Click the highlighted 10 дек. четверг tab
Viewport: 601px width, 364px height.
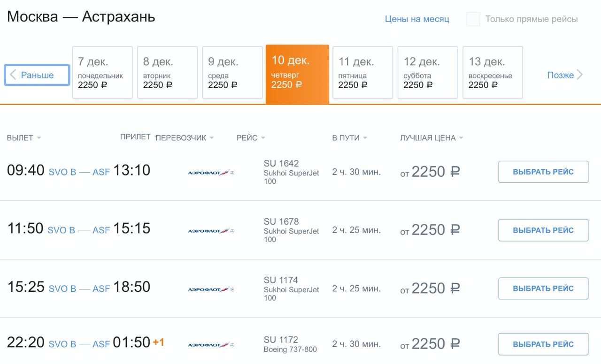coord(297,74)
